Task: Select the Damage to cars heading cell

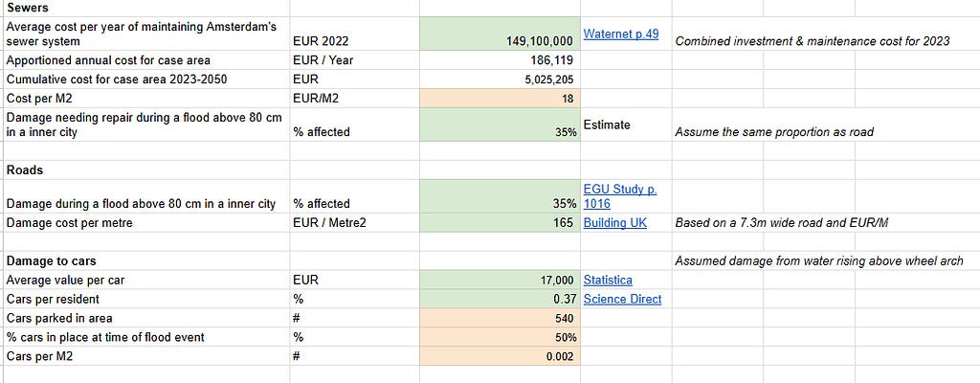Action: pos(146,261)
